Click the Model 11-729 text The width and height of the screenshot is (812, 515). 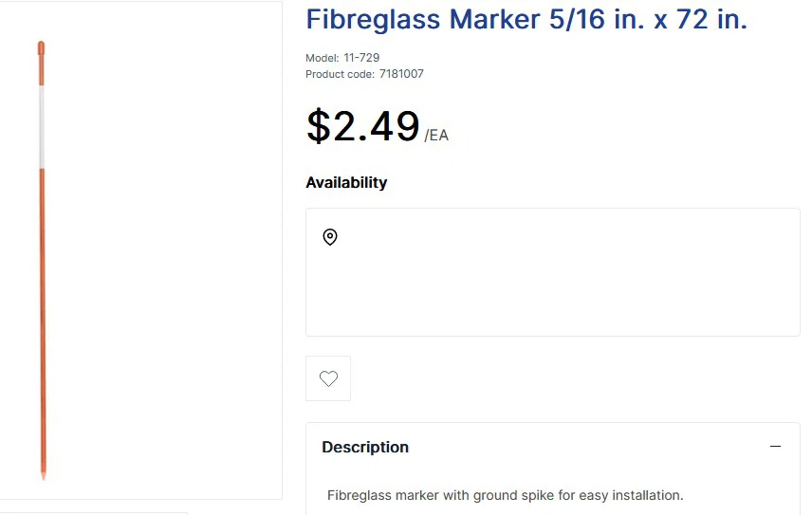tap(342, 58)
